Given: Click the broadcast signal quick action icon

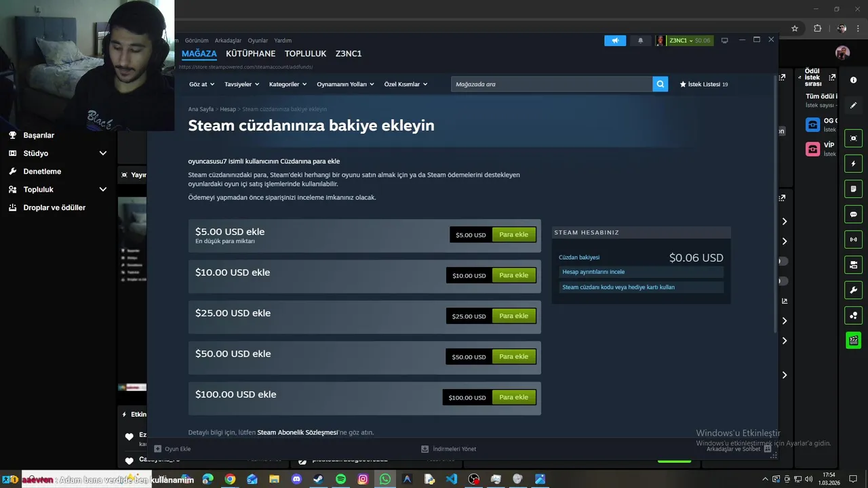Looking at the screenshot, I should coord(853,239).
